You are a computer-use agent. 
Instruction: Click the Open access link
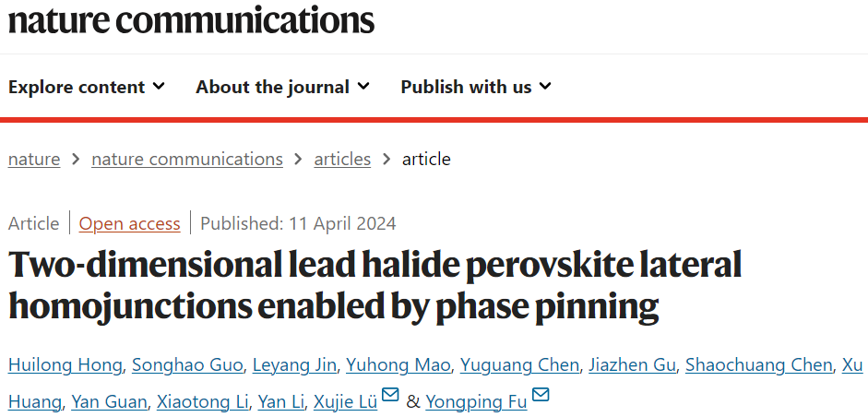(129, 224)
